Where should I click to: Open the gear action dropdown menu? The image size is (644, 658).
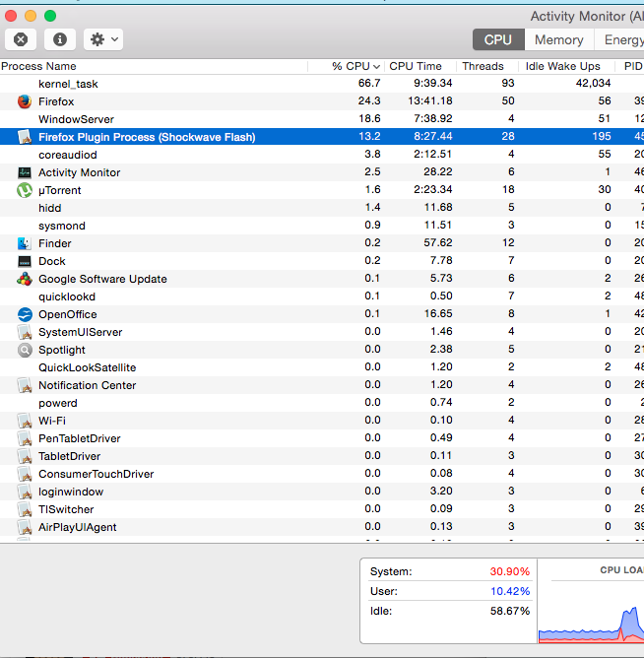coord(103,39)
